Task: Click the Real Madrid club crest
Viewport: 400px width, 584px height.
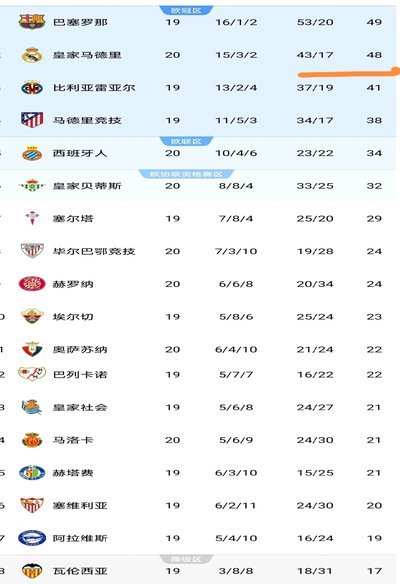Action: pos(32,55)
